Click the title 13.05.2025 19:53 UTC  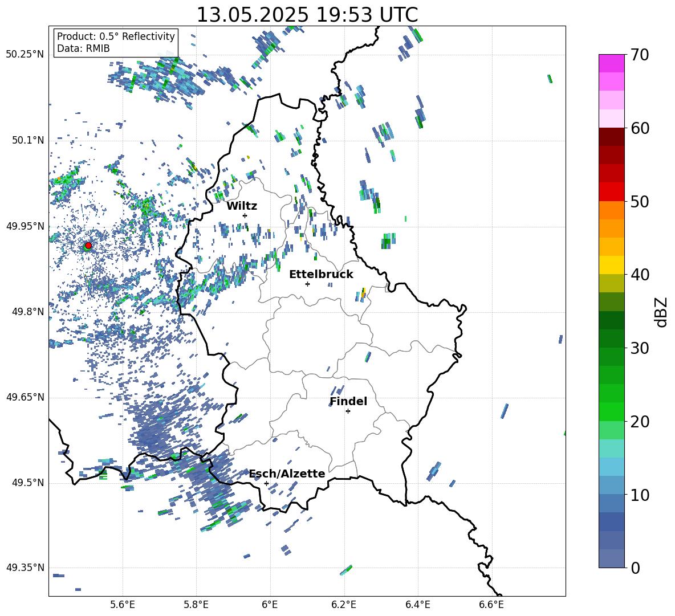pos(307,15)
